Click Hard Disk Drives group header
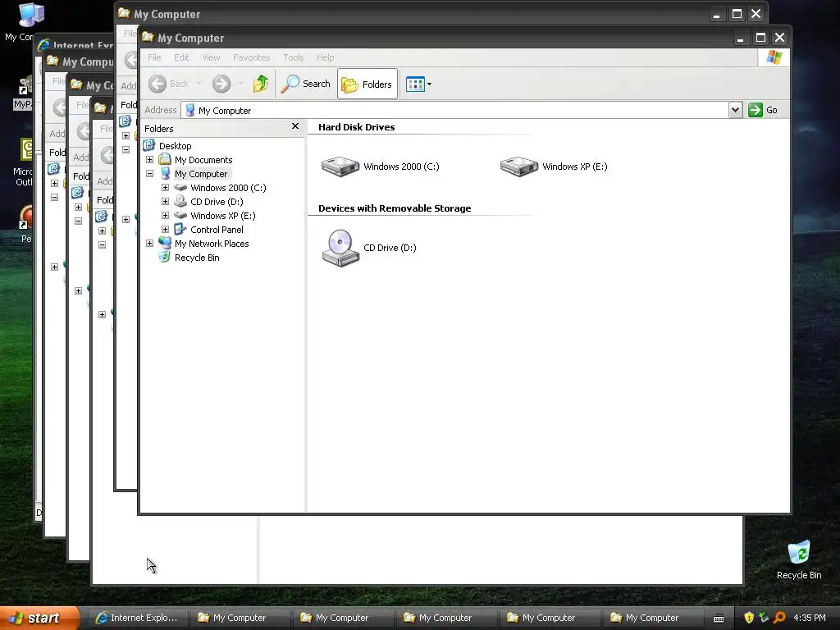 coord(356,127)
